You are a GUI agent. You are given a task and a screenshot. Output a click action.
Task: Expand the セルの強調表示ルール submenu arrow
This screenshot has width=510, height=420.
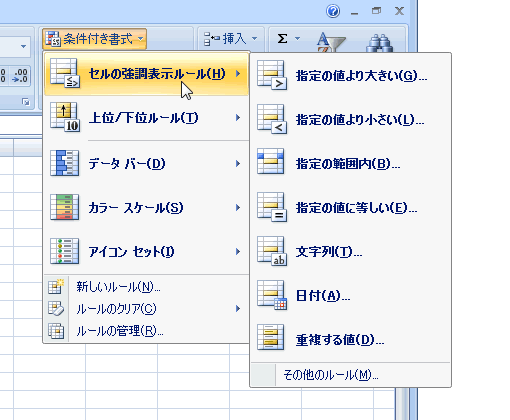tap(238, 74)
